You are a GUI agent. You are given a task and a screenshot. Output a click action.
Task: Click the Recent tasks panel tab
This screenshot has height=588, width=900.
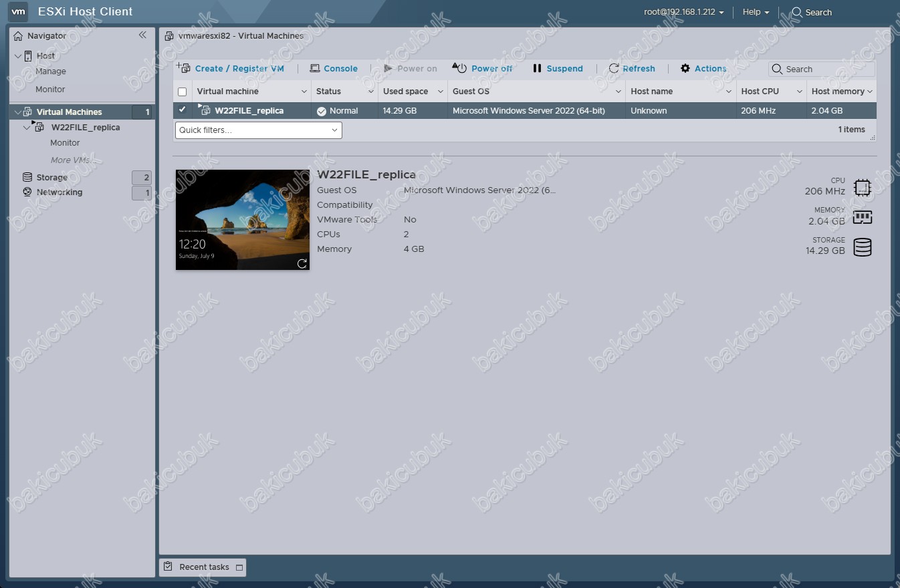203,567
